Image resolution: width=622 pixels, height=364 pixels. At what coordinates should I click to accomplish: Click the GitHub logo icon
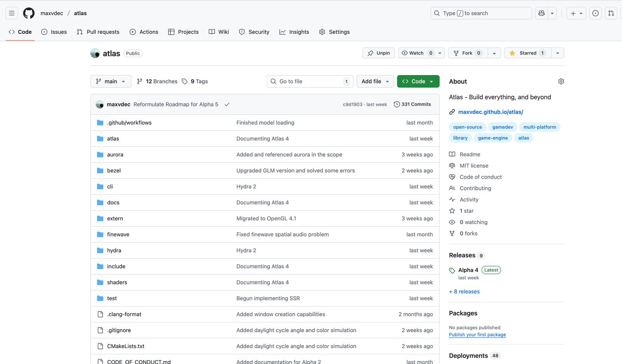(29, 13)
